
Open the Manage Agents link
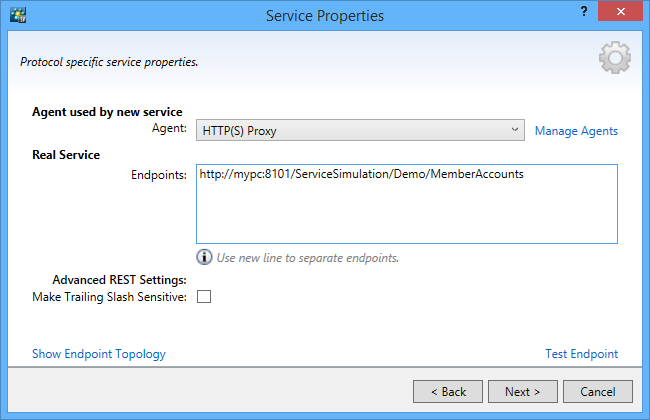[576, 131]
